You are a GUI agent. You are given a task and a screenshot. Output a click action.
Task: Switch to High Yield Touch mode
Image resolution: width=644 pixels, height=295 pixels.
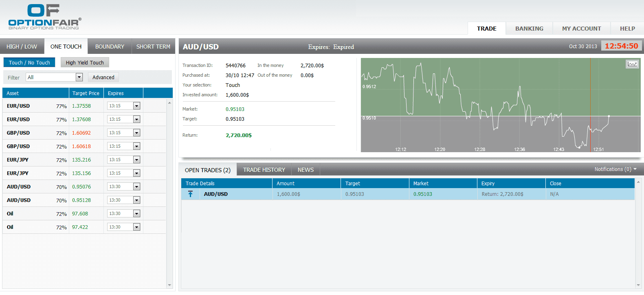coord(85,62)
